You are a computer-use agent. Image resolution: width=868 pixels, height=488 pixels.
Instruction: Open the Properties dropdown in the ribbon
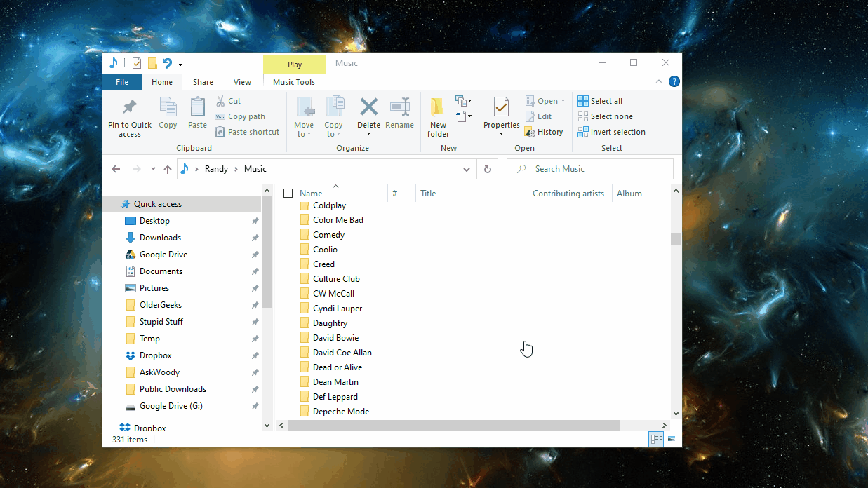pos(501,133)
